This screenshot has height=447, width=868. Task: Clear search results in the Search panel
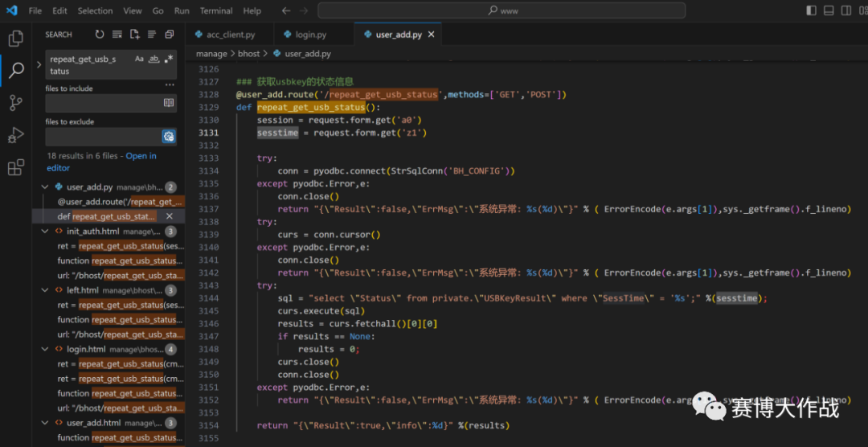(x=117, y=35)
